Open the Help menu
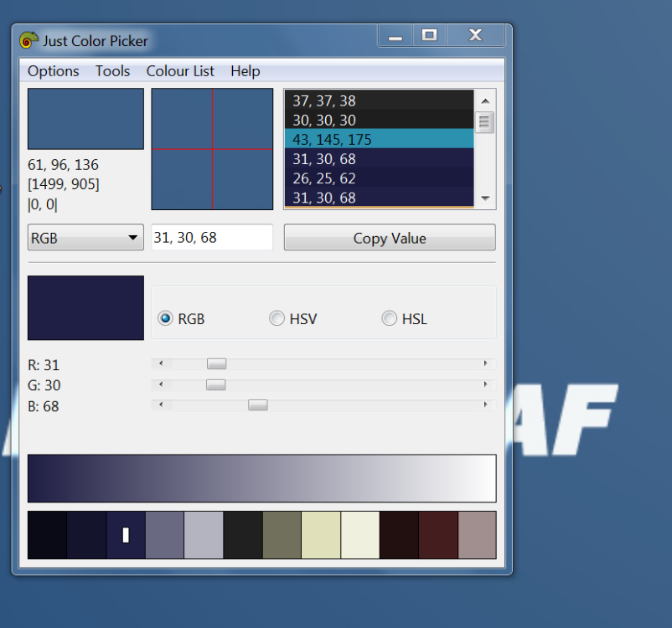 245,71
